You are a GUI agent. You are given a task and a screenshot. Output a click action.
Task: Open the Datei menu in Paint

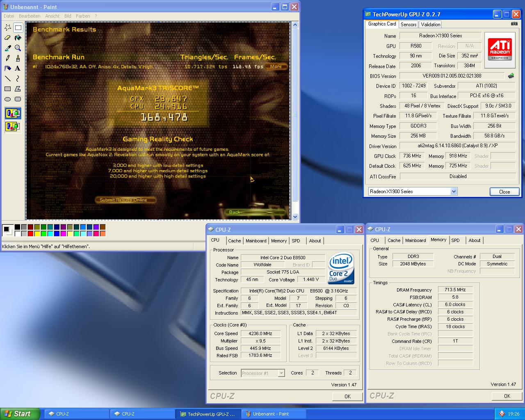(x=9, y=16)
